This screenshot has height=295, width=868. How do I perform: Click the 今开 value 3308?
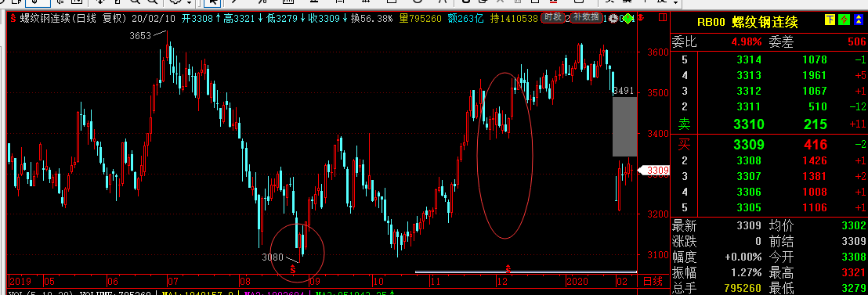[853, 257]
